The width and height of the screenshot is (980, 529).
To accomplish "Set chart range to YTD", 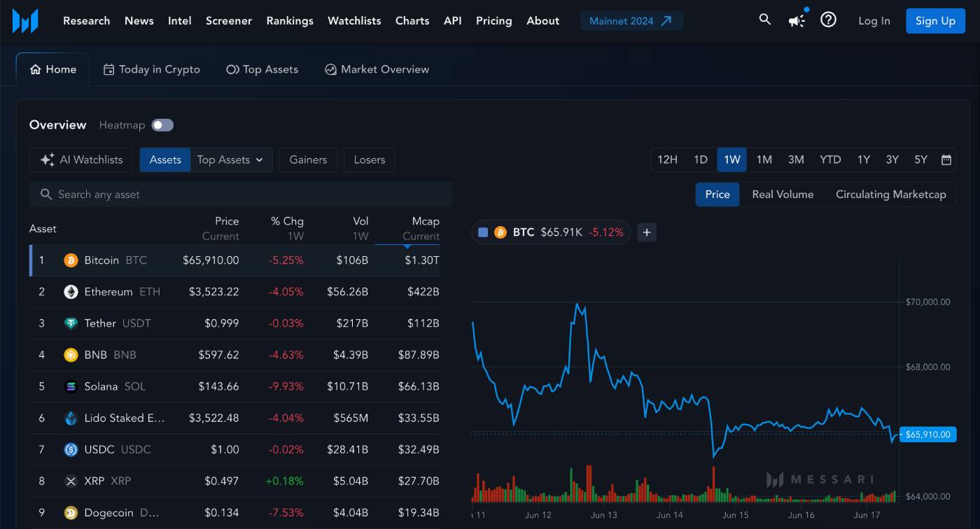I will (830, 160).
